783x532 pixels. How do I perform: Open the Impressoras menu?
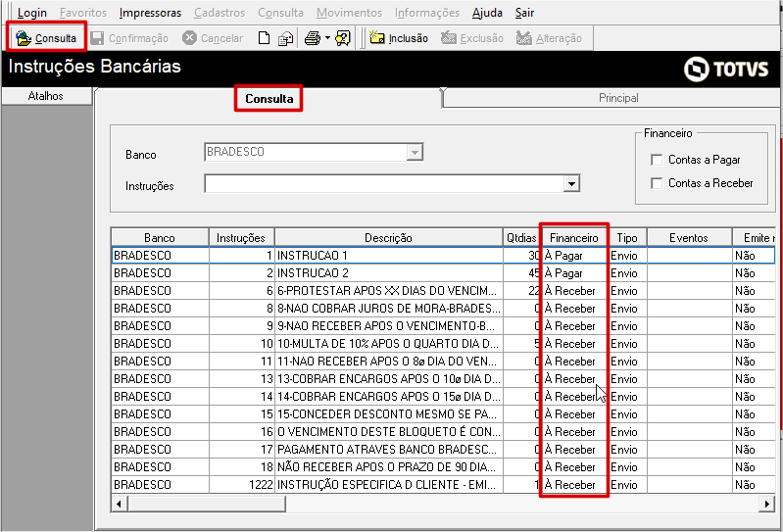pyautogui.click(x=150, y=13)
